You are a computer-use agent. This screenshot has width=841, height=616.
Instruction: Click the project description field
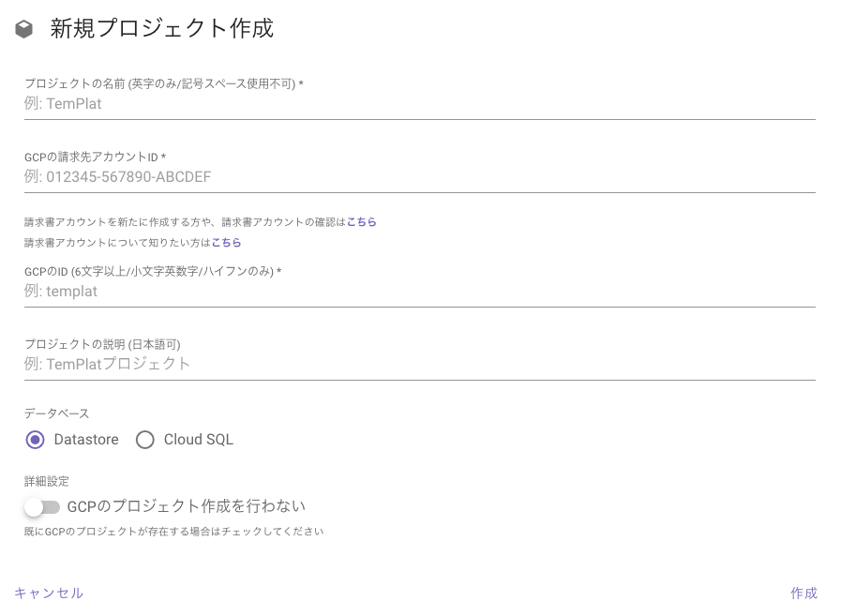419,365
